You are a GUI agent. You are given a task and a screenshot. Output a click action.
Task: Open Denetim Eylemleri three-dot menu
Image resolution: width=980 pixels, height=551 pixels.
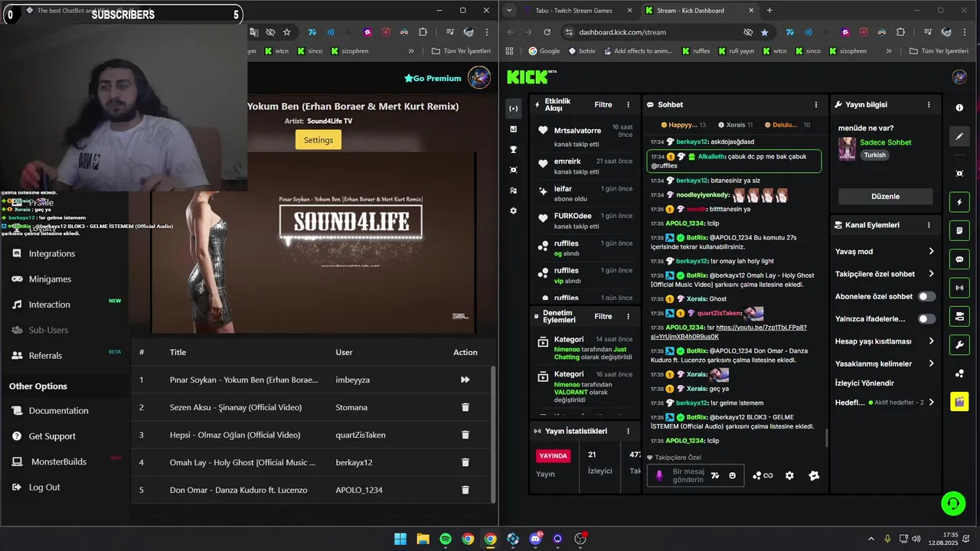point(629,316)
